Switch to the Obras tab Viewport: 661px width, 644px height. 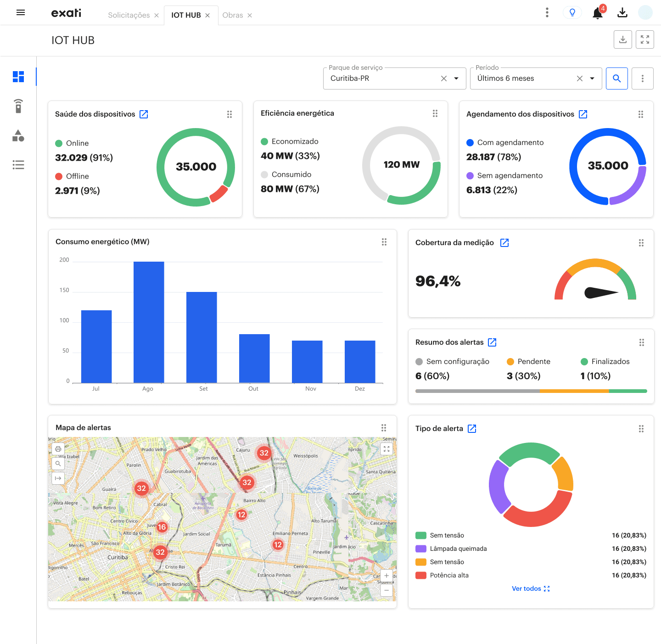point(233,15)
